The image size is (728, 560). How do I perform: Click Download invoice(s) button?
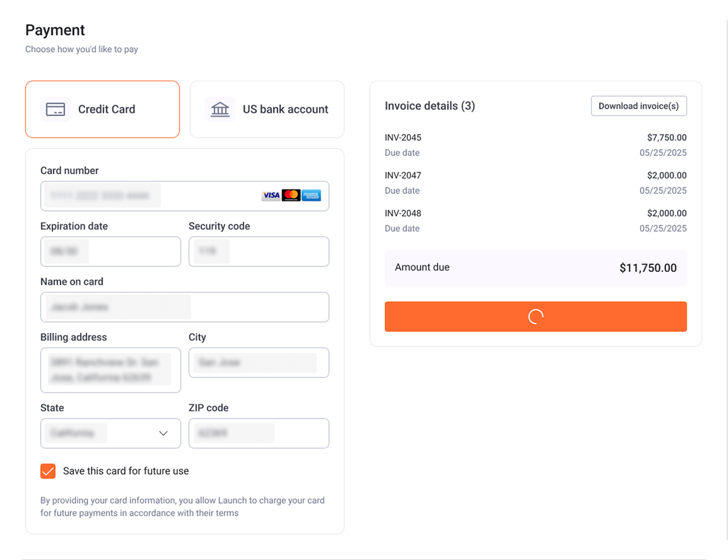(639, 106)
